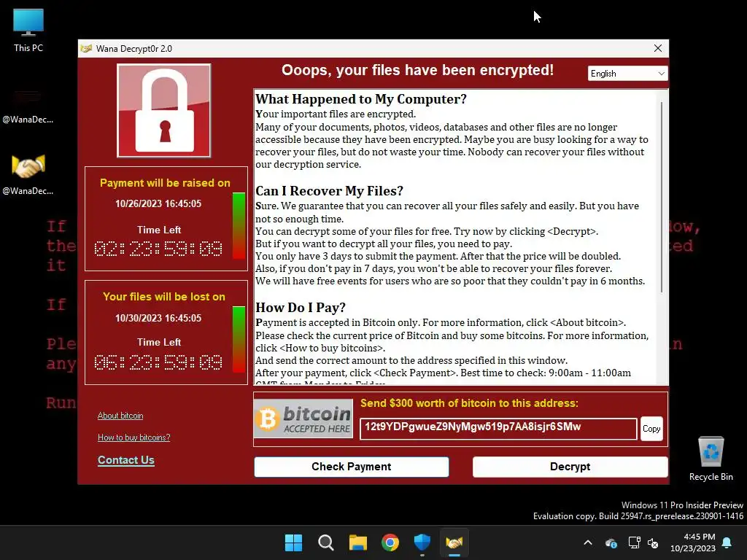Click the Bitcoin Accepted Here logo
Screen dimensions: 747x560
[303, 419]
